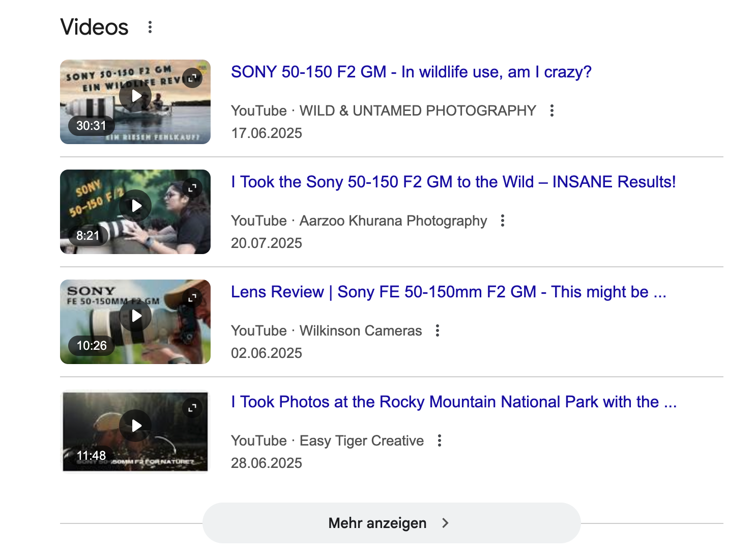This screenshot has width=756, height=555.
Task: Play the 10:26 Wilkinson Cameras lens review
Action: [x=135, y=316]
